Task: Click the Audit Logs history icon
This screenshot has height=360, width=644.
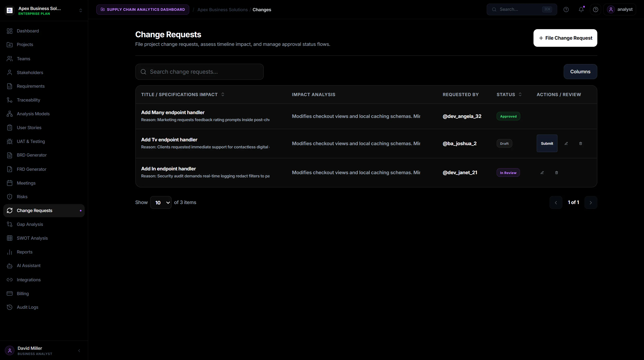Action: [x=9, y=307]
